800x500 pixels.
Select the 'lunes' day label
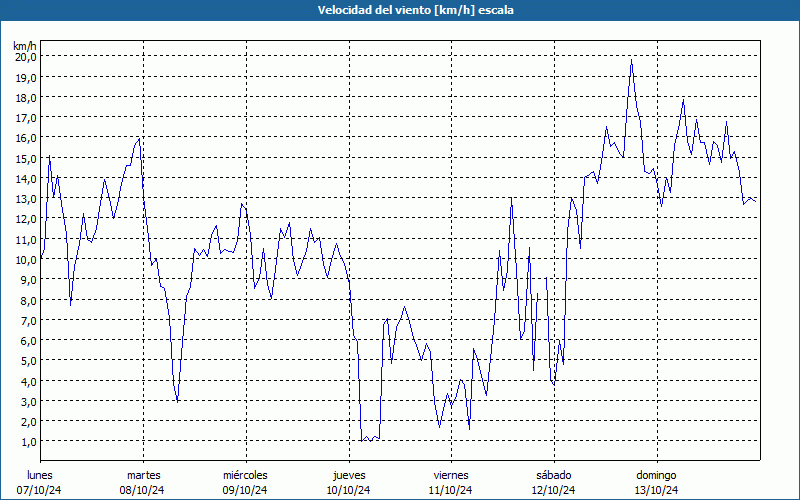click(40, 475)
